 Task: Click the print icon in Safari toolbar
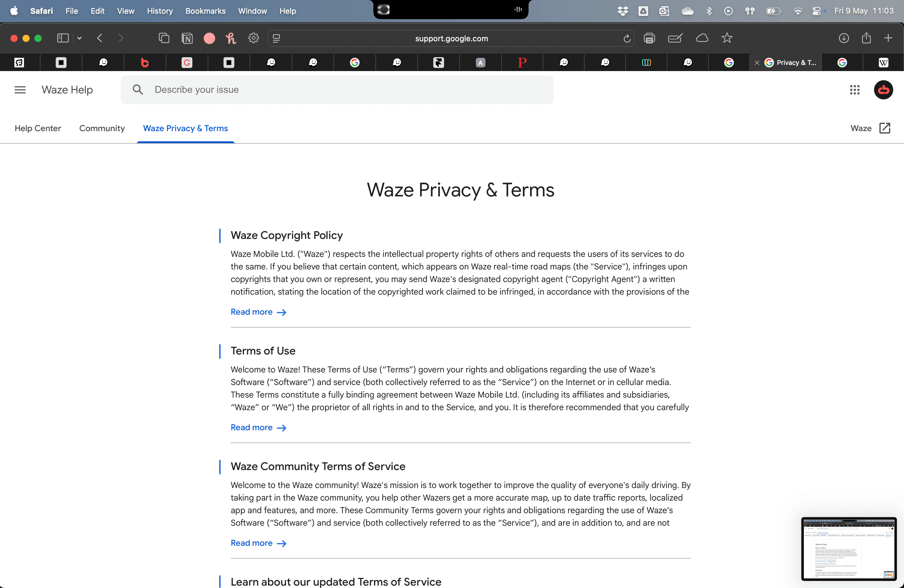tap(649, 38)
